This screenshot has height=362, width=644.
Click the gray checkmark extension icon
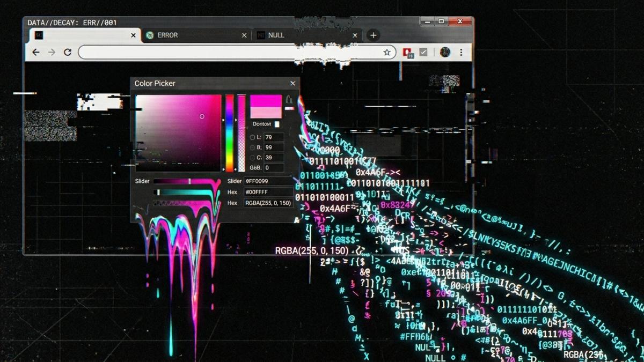(x=423, y=52)
